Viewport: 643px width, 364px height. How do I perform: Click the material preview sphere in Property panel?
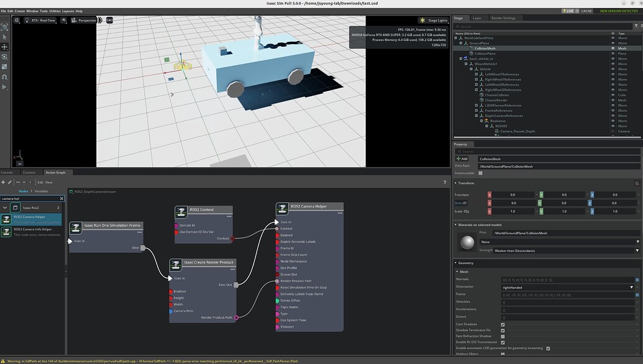(x=469, y=242)
